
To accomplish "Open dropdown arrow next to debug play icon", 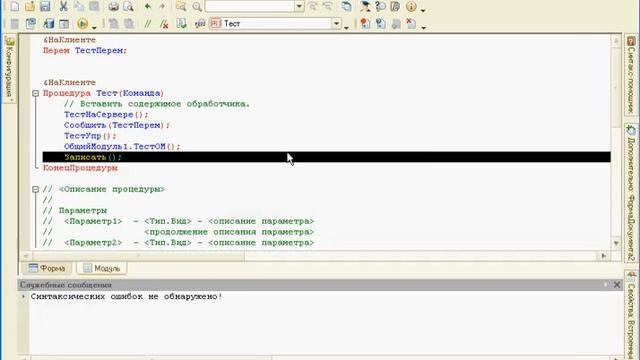I will coord(94,27).
